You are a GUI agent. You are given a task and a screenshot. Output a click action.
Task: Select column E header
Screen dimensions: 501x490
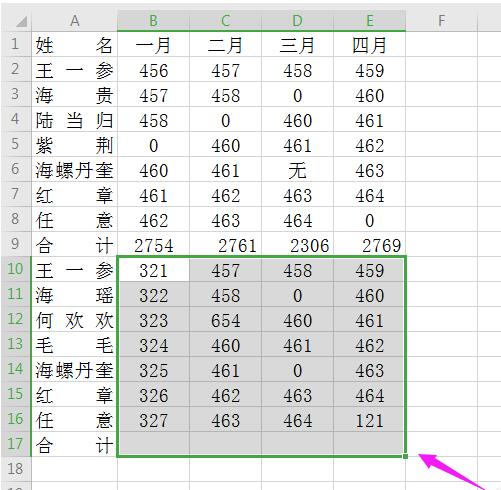click(369, 21)
